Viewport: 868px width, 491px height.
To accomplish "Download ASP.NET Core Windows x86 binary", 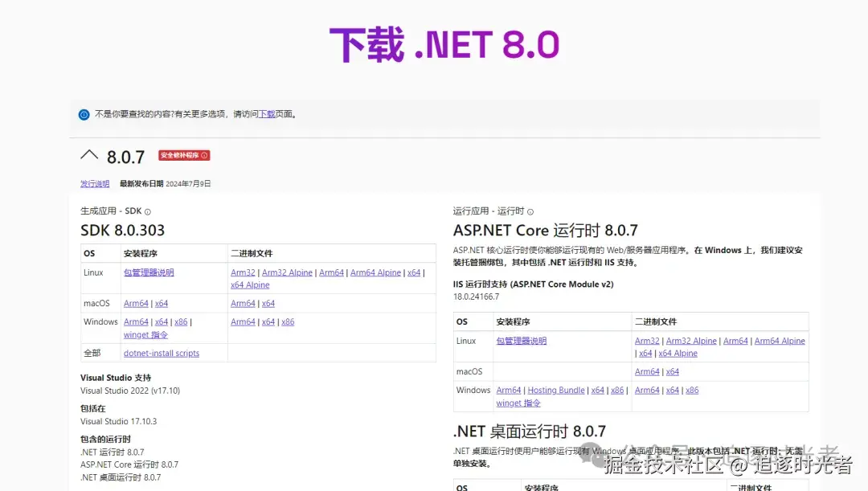I will coord(692,391).
